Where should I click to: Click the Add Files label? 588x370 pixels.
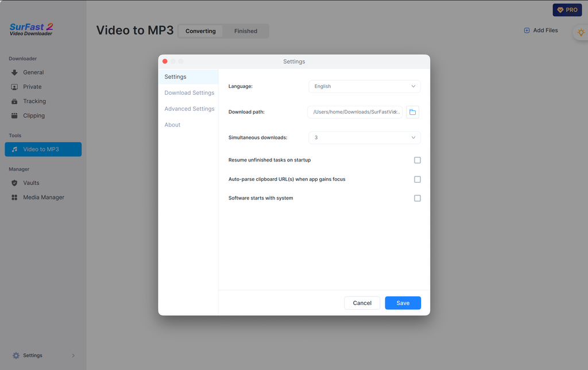(x=546, y=30)
